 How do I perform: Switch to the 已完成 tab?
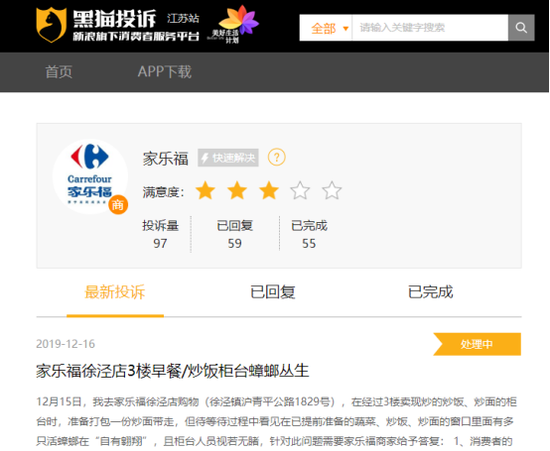click(430, 292)
